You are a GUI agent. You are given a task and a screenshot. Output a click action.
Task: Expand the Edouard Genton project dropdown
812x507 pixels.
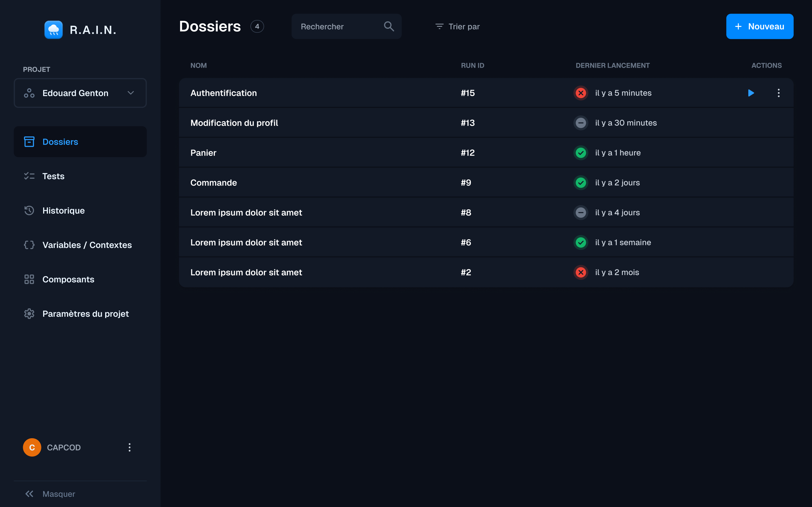[80, 93]
